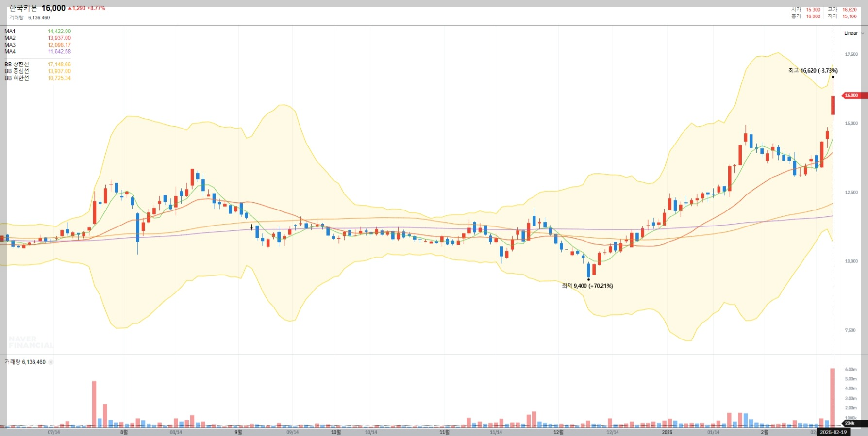Click the ▲1,290 +8.77% change value
Viewport: 868px width, 436px height.
86,8
